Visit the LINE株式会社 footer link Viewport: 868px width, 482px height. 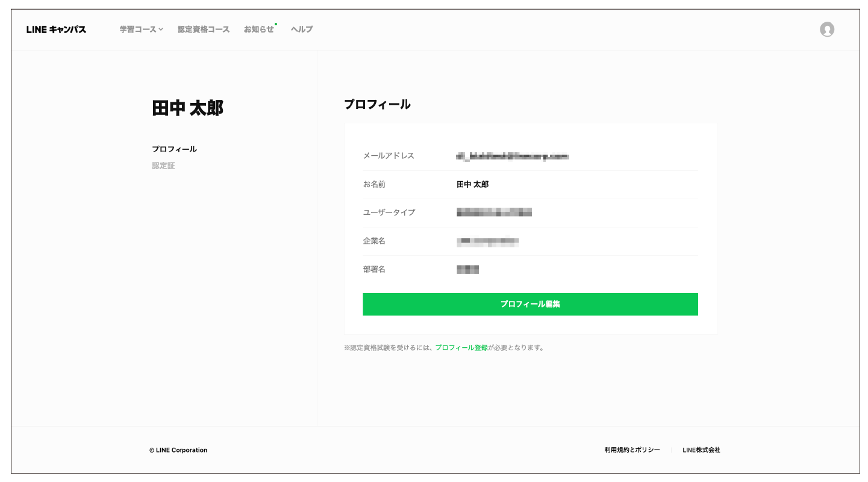click(x=701, y=450)
